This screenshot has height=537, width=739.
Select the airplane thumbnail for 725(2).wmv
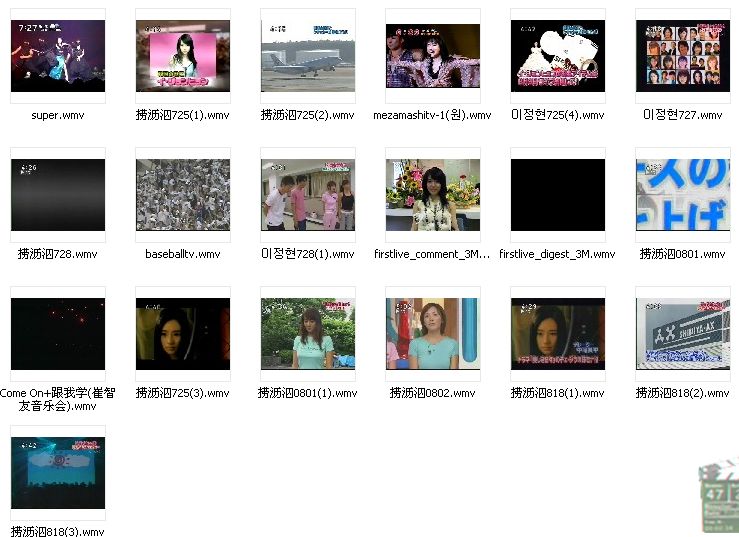click(x=308, y=57)
